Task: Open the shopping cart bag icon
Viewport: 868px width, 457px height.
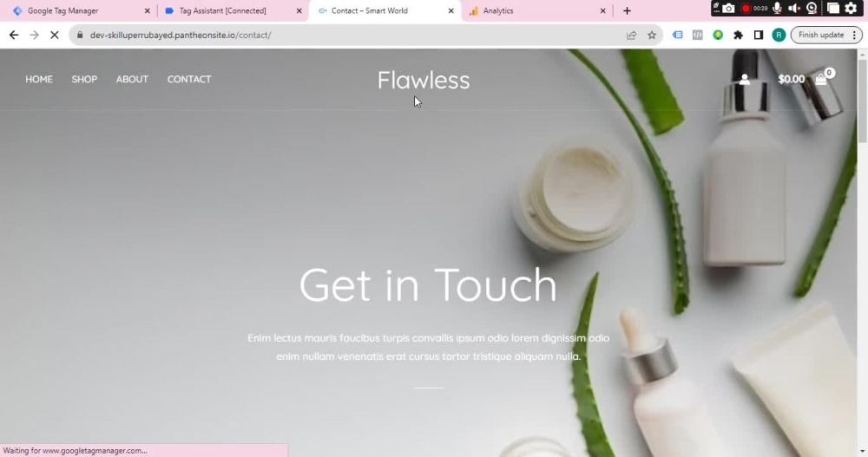Action: pos(821,79)
